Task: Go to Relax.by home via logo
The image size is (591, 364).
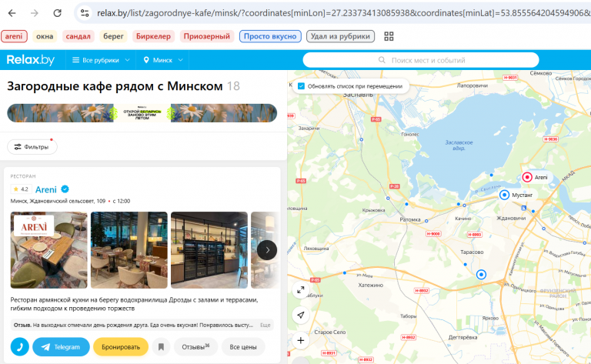Action: click(31, 60)
